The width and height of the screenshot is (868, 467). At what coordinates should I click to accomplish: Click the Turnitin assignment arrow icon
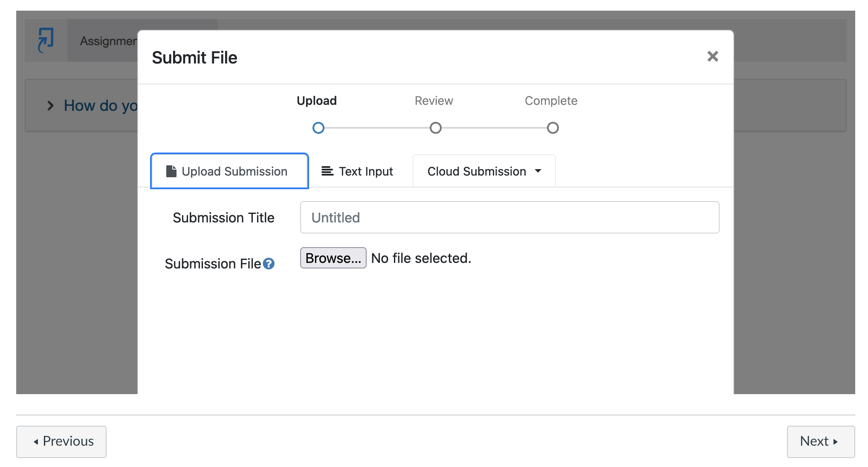click(46, 40)
